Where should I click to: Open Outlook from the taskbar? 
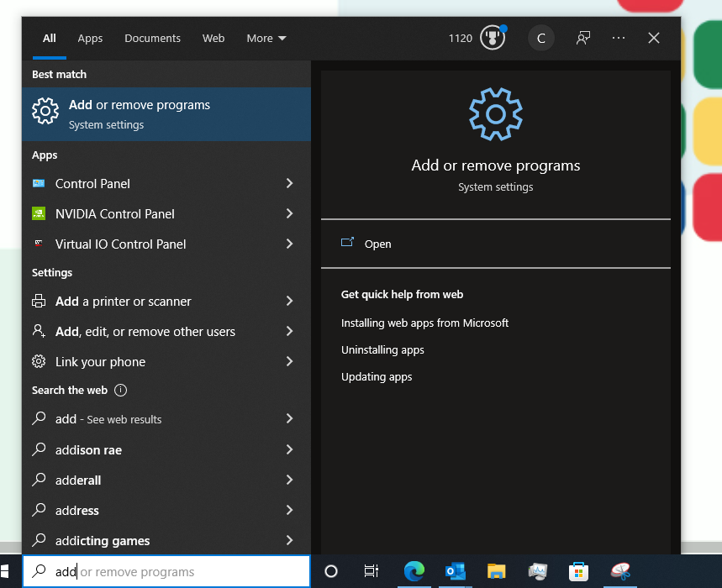click(x=456, y=571)
